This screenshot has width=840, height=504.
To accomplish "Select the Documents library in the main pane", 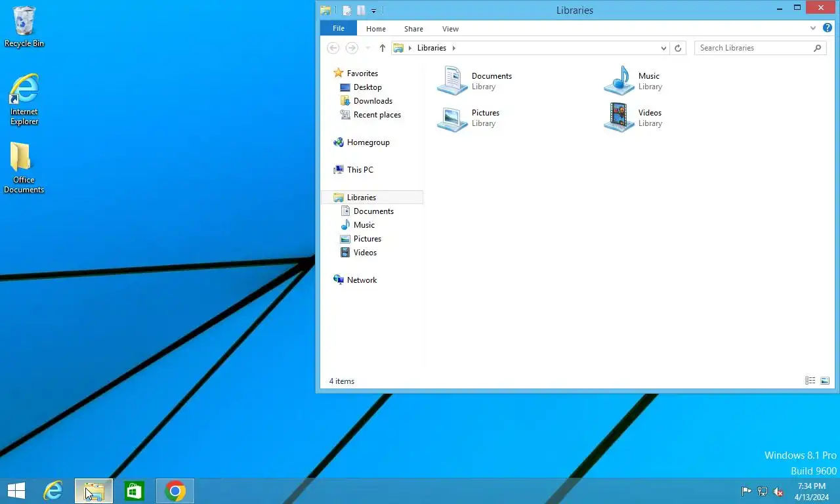I will pyautogui.click(x=476, y=81).
